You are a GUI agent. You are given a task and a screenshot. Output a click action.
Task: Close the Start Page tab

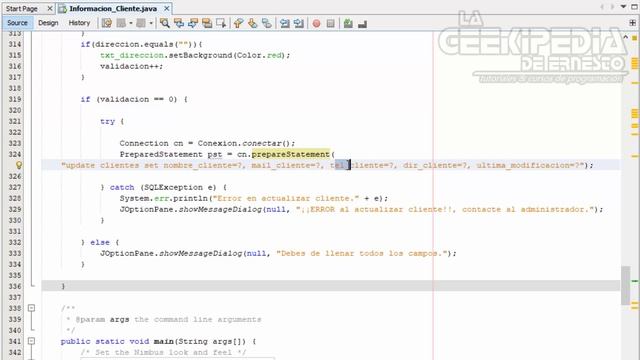point(49,9)
